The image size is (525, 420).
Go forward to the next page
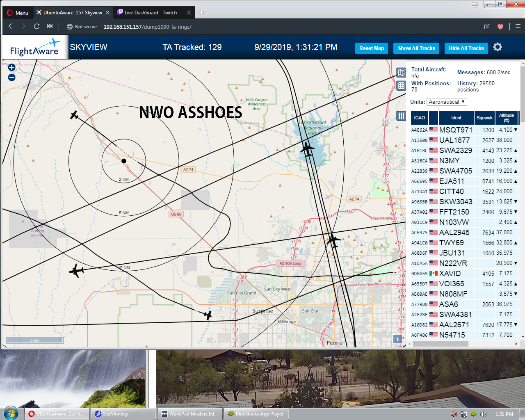pos(23,26)
